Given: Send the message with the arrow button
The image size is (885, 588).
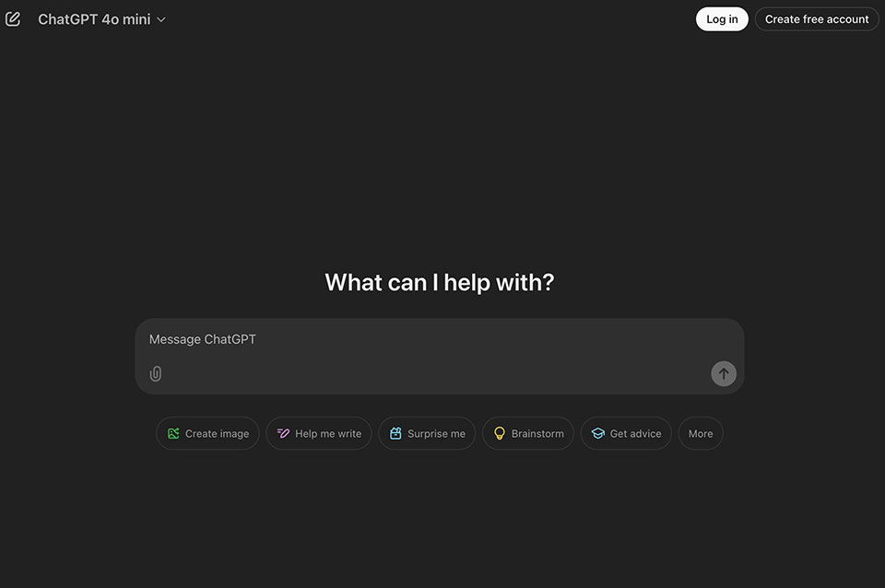Looking at the screenshot, I should tap(724, 373).
